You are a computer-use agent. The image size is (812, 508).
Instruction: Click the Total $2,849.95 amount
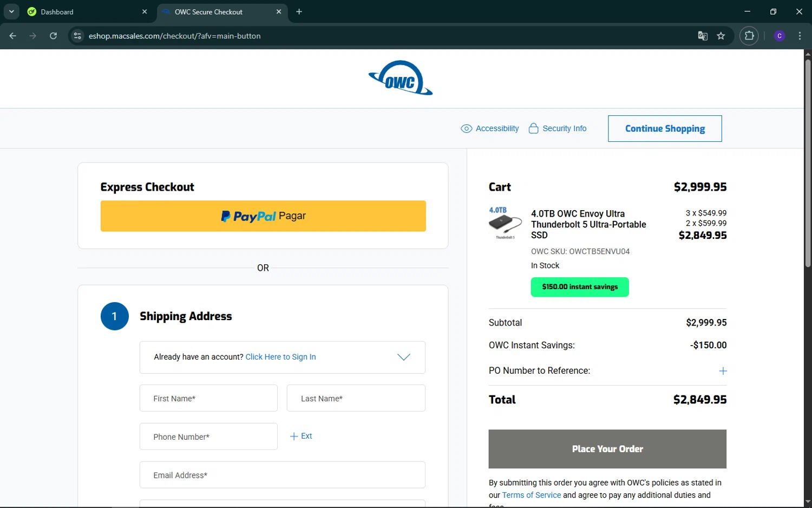point(700,400)
